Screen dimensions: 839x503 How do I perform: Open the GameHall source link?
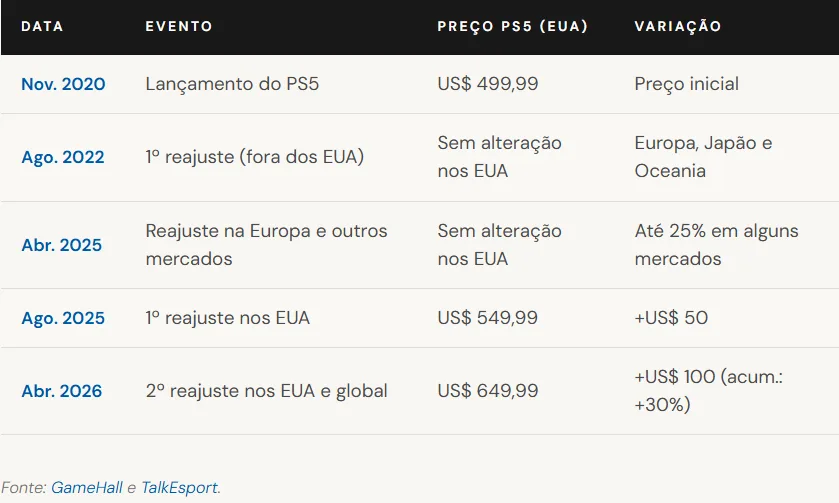coord(87,487)
